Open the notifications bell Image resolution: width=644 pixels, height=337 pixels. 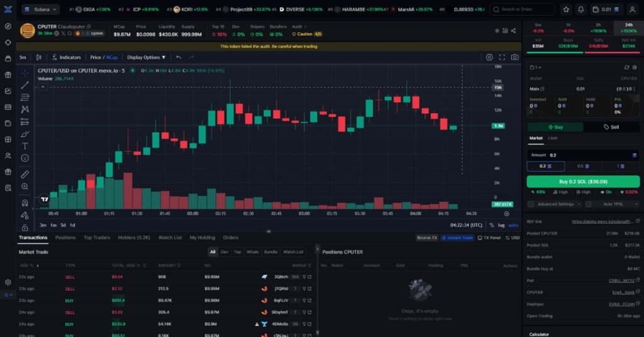[580, 9]
